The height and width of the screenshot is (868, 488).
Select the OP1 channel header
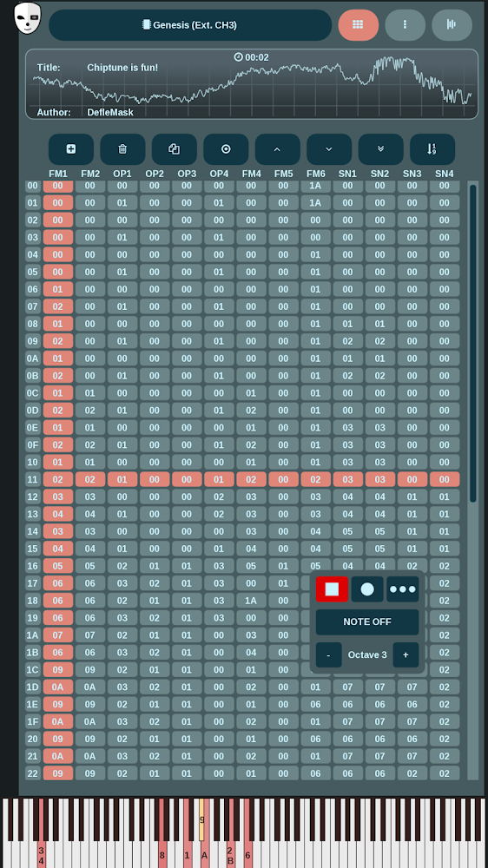point(122,174)
